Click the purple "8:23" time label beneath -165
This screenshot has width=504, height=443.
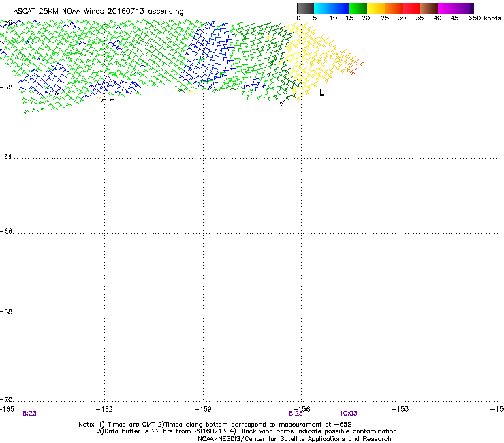pyautogui.click(x=29, y=414)
